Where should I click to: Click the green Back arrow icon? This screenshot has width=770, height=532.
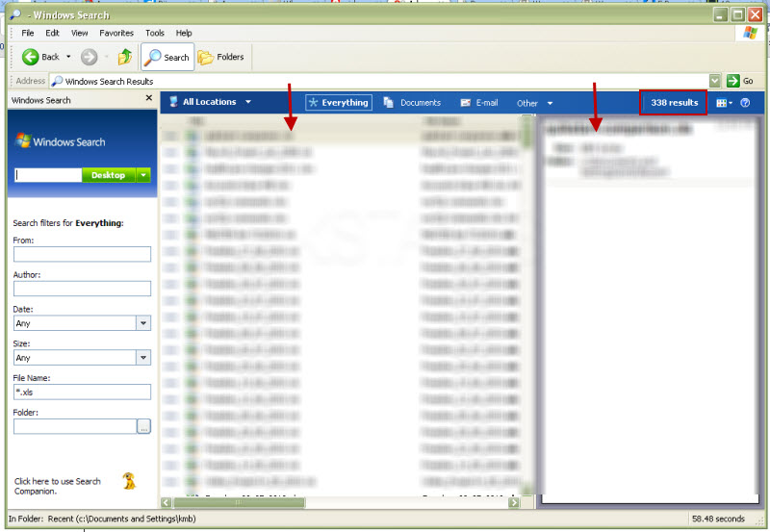click(30, 57)
